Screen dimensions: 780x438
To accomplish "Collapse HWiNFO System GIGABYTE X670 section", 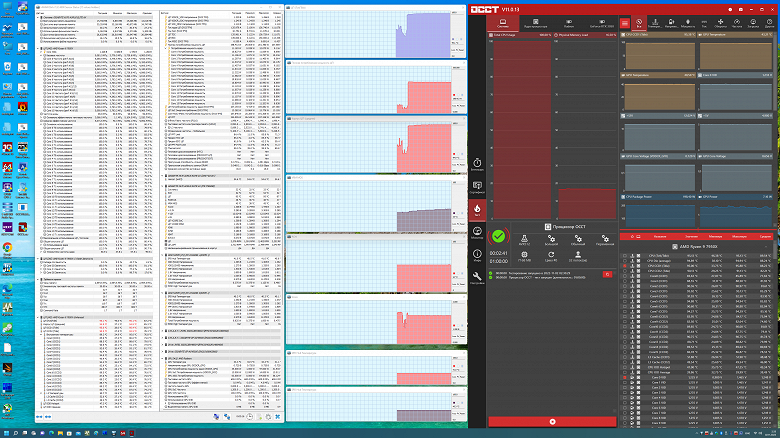I will pos(38,17).
